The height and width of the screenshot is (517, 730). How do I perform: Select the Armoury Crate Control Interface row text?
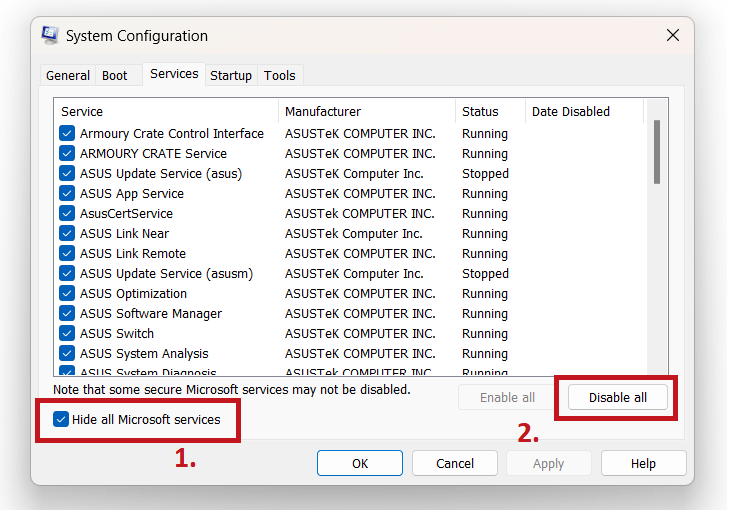click(172, 134)
